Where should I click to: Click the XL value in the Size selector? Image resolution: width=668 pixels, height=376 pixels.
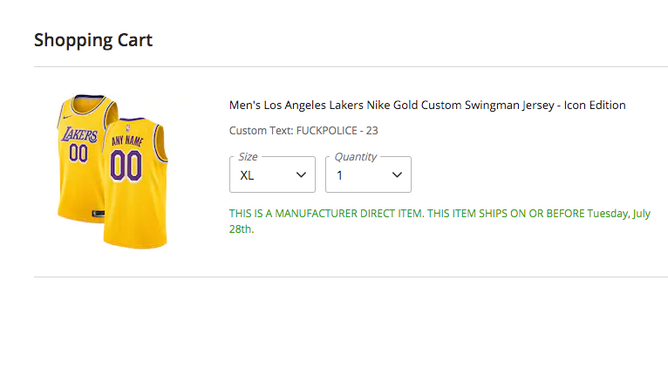(247, 175)
